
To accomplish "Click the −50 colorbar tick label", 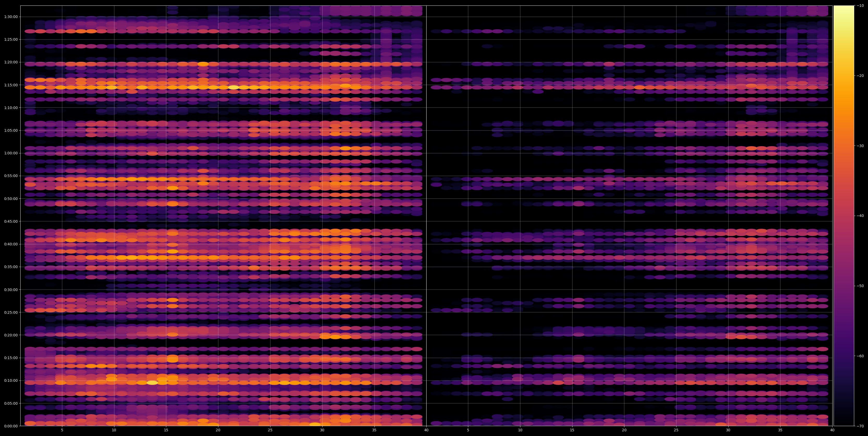I will 860,286.
